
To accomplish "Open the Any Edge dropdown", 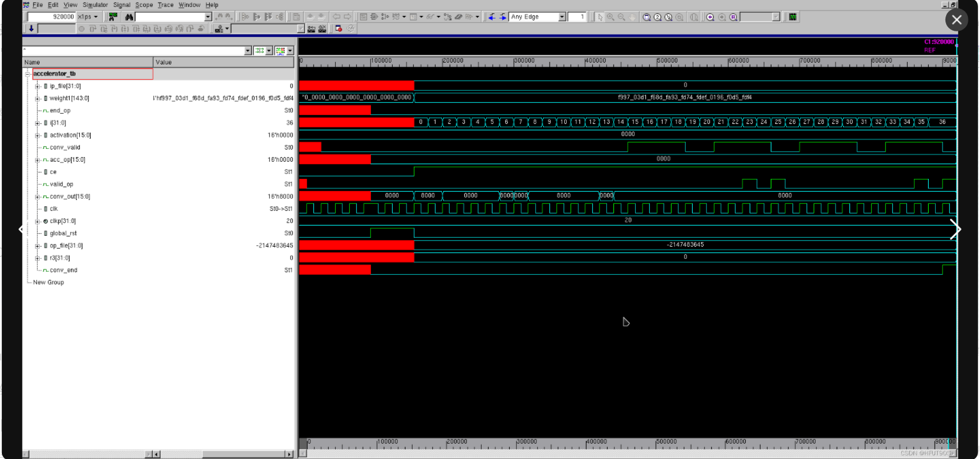I will coord(562,17).
